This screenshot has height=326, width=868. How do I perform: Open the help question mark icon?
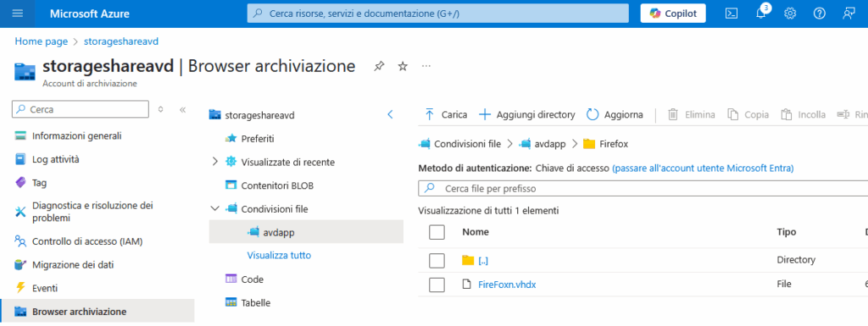820,14
